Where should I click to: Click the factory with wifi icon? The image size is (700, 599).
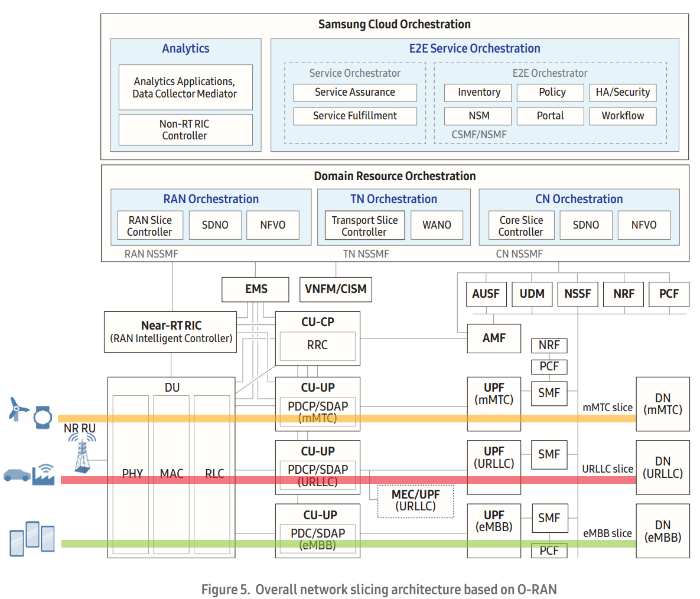pyautogui.click(x=44, y=474)
